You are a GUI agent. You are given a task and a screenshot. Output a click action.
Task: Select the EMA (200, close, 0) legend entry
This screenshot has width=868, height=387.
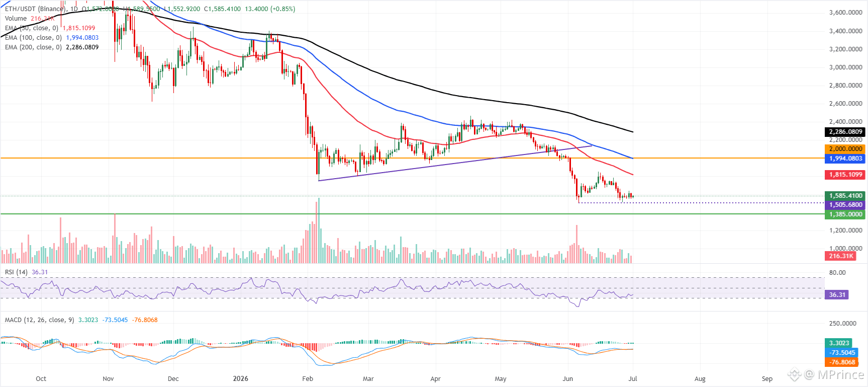click(52, 47)
